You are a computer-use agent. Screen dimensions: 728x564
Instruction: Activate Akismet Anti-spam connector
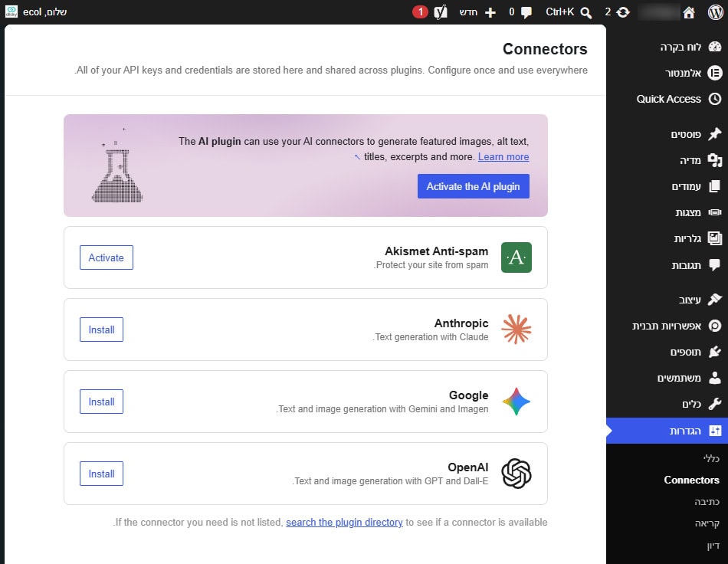coord(107,257)
